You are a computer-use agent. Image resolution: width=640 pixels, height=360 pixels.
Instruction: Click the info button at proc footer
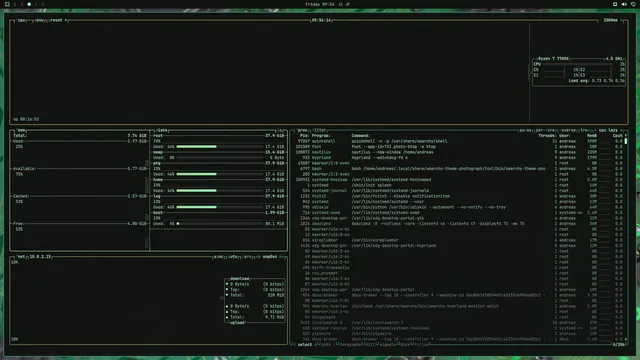pyautogui.click(x=325, y=345)
